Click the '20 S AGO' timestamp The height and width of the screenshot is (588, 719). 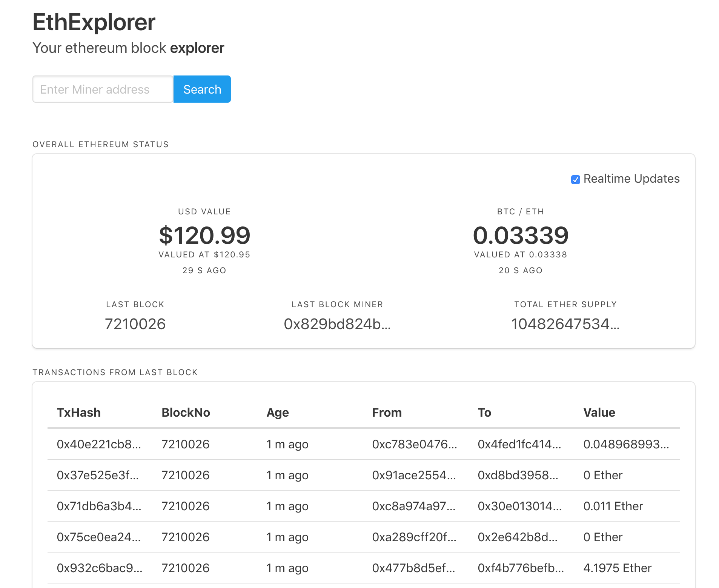click(521, 271)
